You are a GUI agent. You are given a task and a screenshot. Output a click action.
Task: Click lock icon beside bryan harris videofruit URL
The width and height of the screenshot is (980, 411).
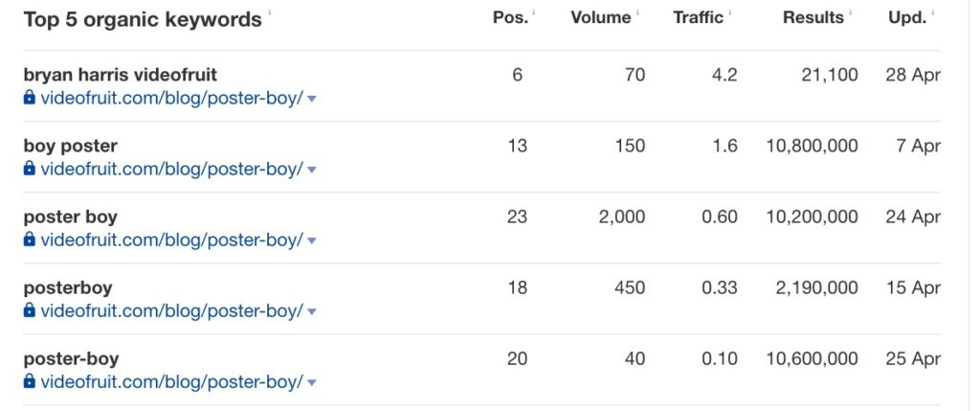point(29,98)
